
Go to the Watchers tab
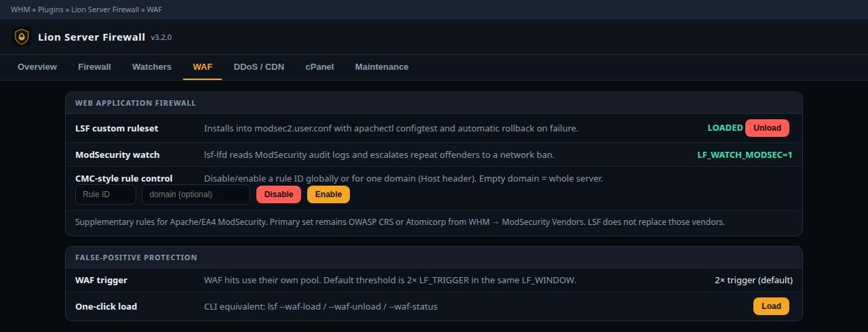pyautogui.click(x=152, y=67)
